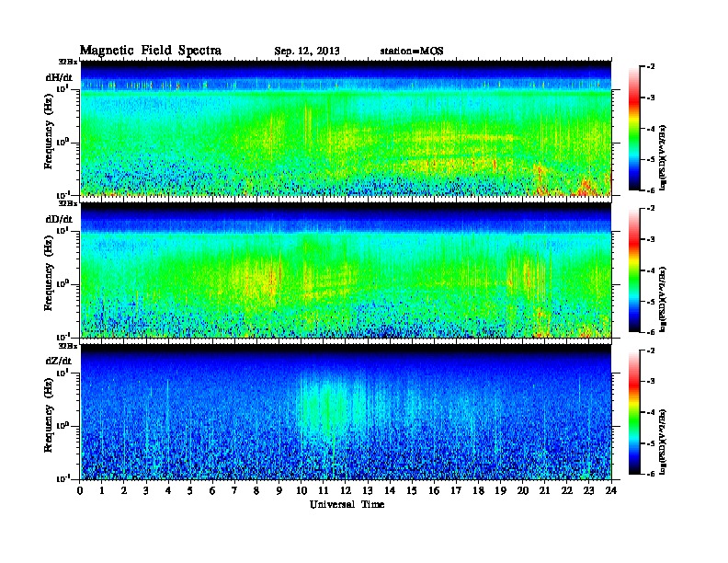The image size is (728, 563).
Task: Click the "station=MOS" label
Action: click(x=412, y=52)
